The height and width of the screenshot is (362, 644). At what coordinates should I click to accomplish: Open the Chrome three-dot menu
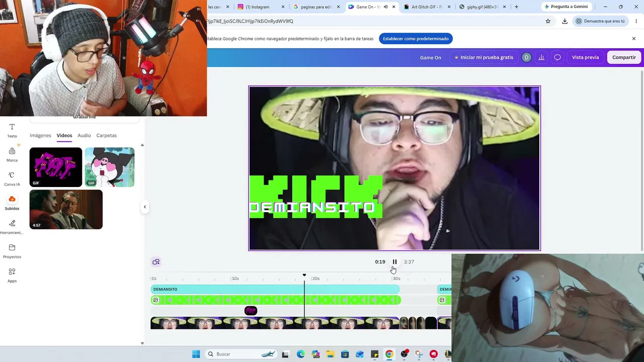pyautogui.click(x=636, y=21)
